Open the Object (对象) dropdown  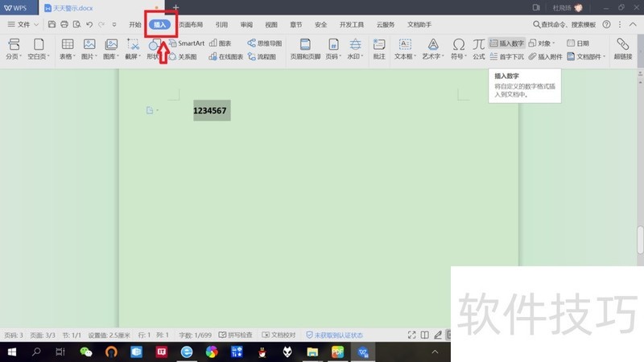pyautogui.click(x=542, y=43)
